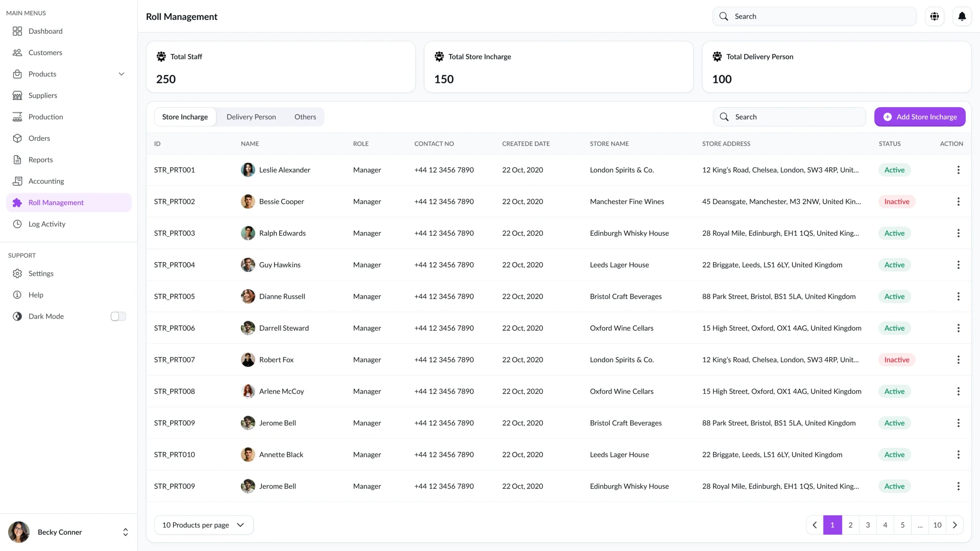Screen dimensions: 980x551
Task: Open three-dot actions for Robert Fox
Action: pyautogui.click(x=958, y=360)
